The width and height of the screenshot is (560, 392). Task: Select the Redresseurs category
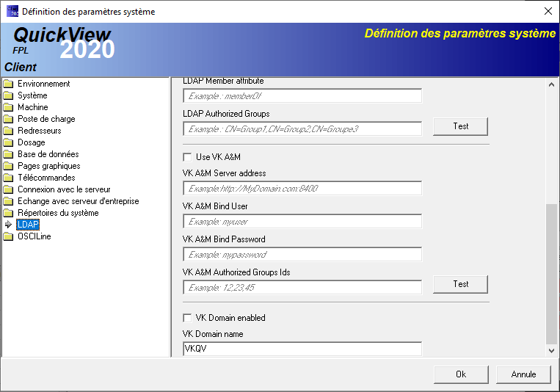pyautogui.click(x=40, y=131)
